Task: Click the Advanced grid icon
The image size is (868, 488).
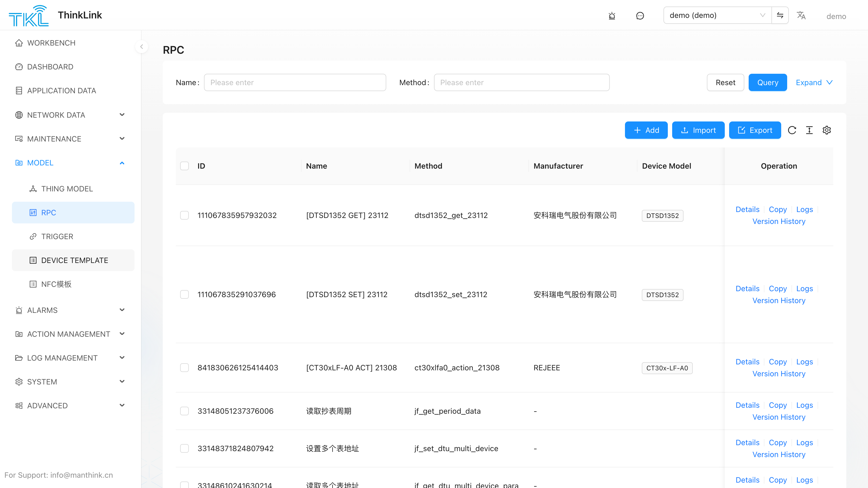Action: pos(19,406)
